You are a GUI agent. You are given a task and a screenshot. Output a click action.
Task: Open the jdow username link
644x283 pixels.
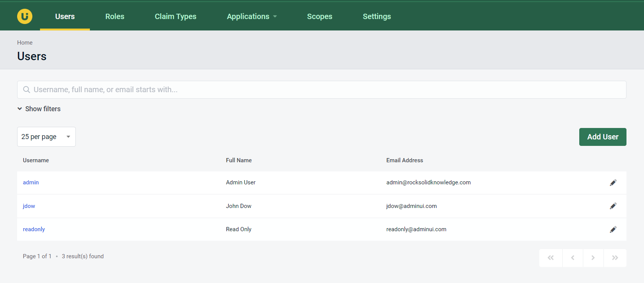[29, 206]
